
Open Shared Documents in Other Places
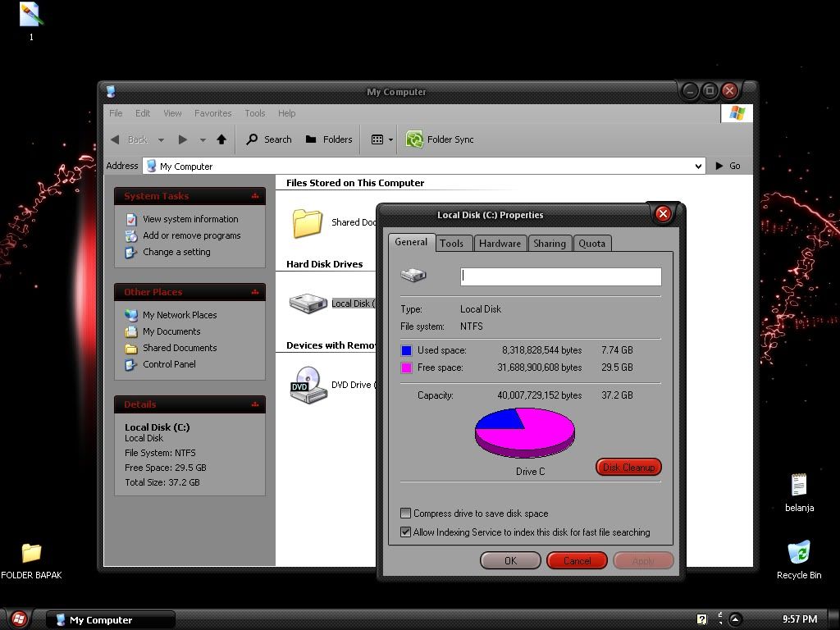click(180, 348)
